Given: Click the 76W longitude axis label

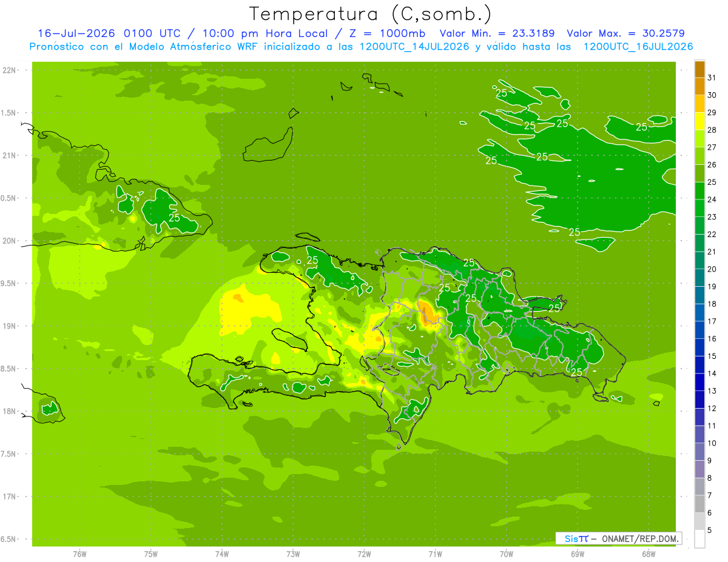Looking at the screenshot, I should pyautogui.click(x=79, y=554).
